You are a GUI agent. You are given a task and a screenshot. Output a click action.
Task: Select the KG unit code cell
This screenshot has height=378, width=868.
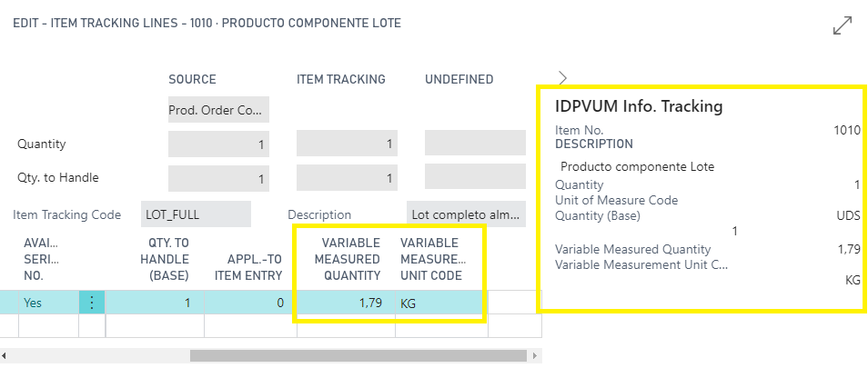tap(441, 303)
